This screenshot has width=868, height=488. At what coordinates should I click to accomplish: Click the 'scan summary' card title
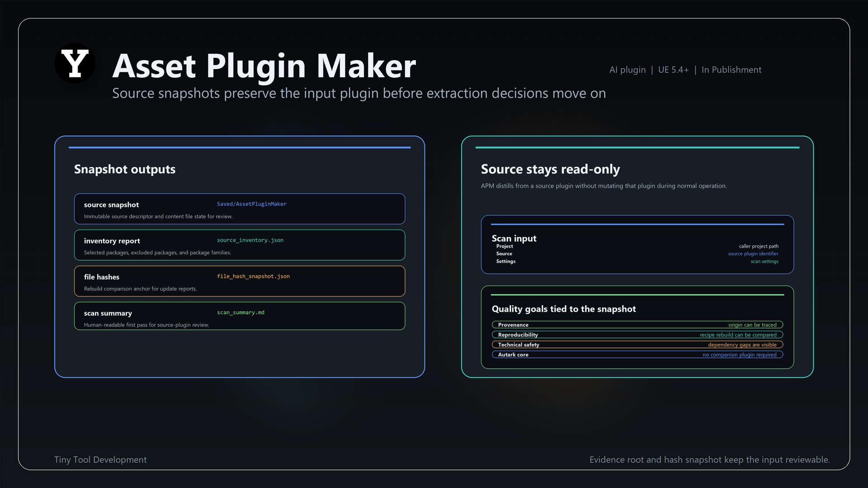click(108, 313)
